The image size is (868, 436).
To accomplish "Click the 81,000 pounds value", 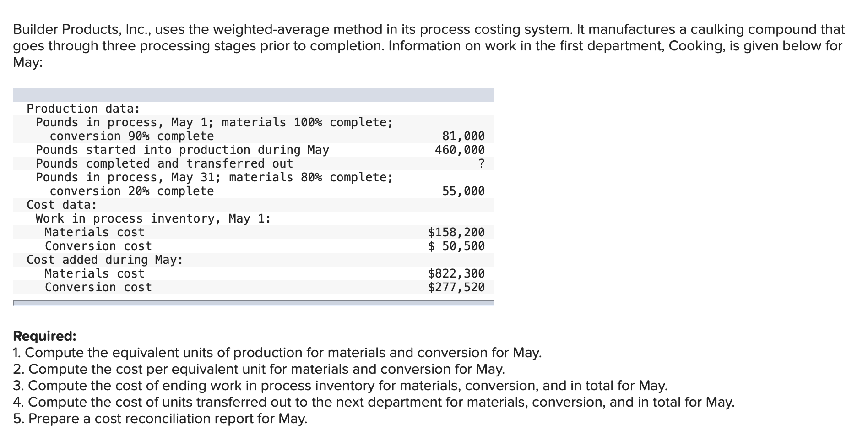I will click(462, 136).
